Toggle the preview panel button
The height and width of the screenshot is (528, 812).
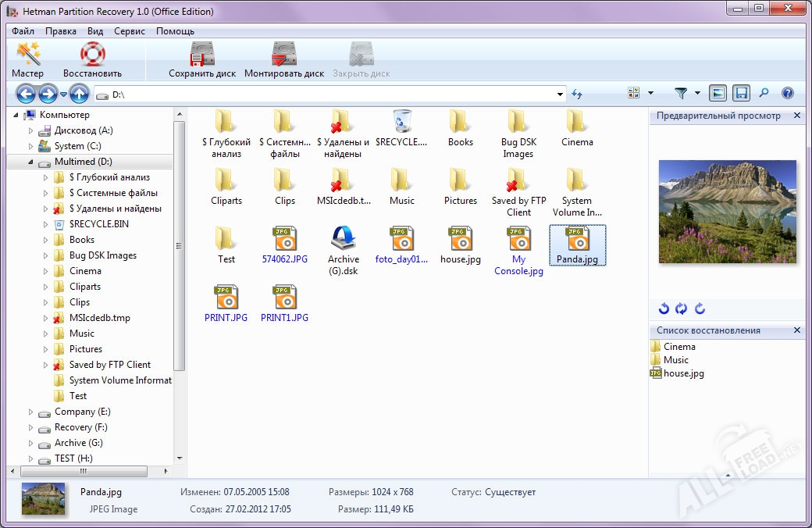click(718, 94)
